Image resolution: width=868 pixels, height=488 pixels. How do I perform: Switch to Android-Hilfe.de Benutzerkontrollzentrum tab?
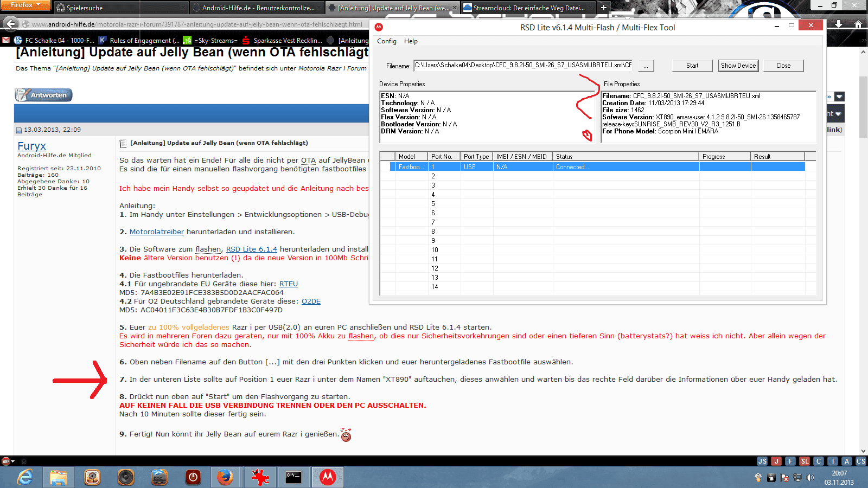click(257, 8)
